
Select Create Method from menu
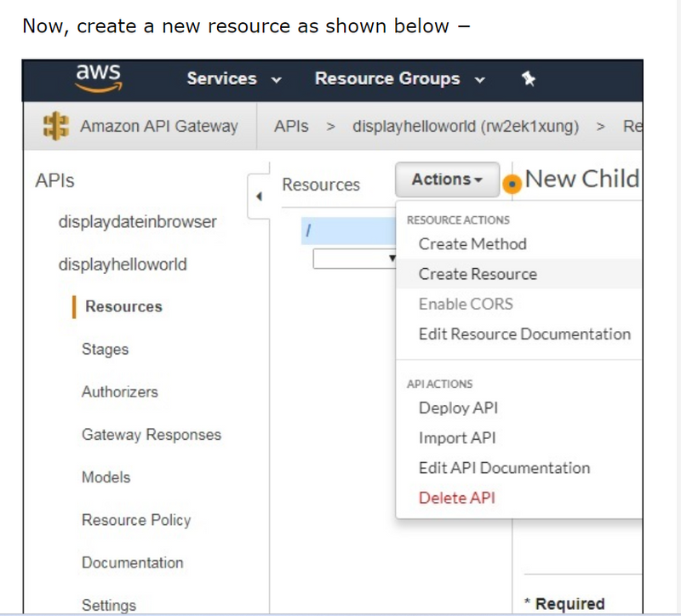point(472,244)
